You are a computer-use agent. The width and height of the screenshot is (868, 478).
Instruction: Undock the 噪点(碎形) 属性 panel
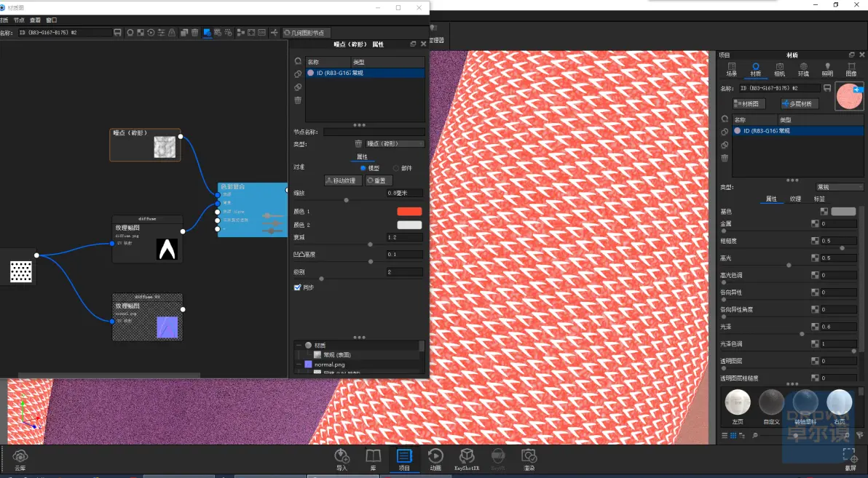413,44
